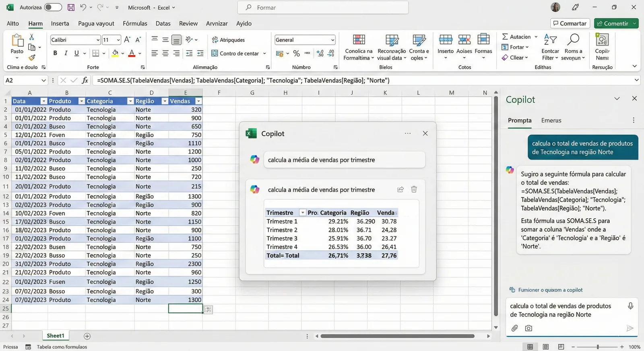Switch to the Emerus tab in Copilot pane

click(x=551, y=120)
